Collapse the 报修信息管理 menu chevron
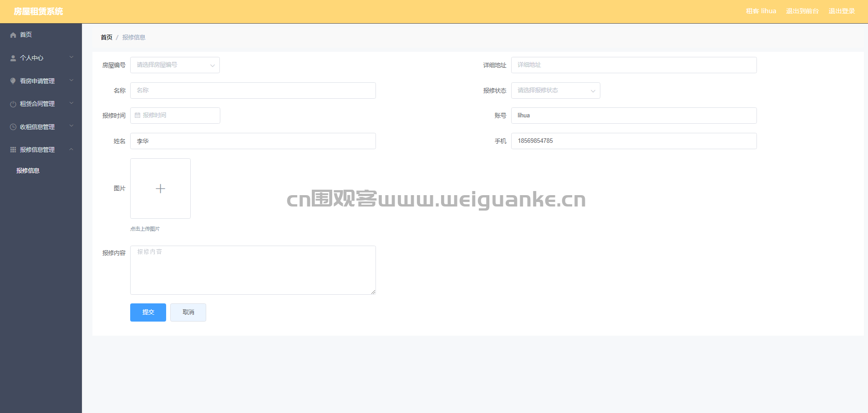 coord(71,149)
